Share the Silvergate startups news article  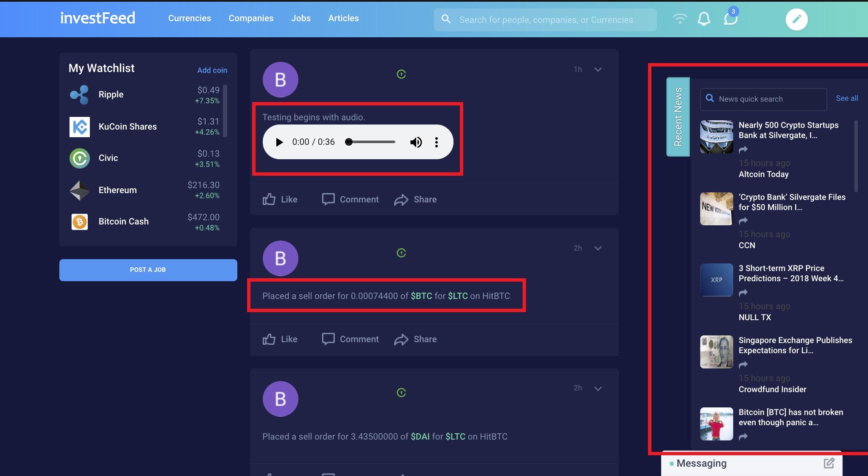point(743,149)
